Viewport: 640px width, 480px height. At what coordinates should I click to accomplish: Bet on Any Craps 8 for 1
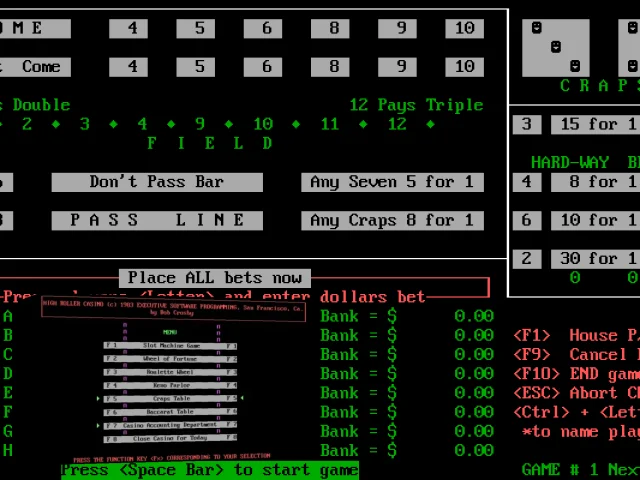(x=392, y=220)
